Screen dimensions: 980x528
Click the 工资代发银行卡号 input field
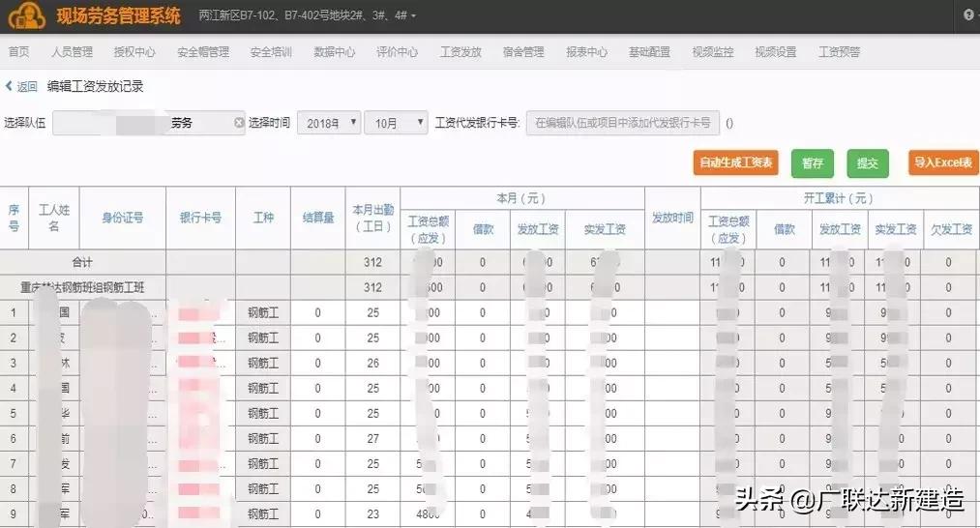622,123
